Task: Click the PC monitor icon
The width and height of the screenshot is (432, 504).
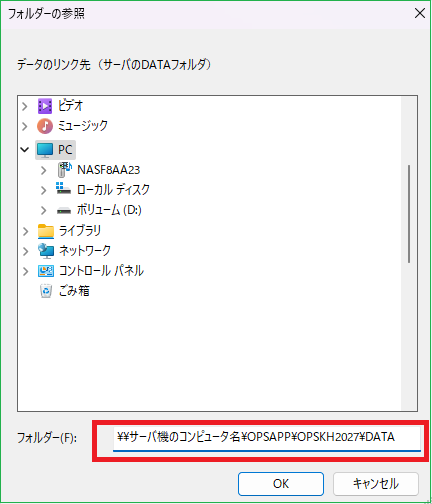Action: pyautogui.click(x=45, y=150)
